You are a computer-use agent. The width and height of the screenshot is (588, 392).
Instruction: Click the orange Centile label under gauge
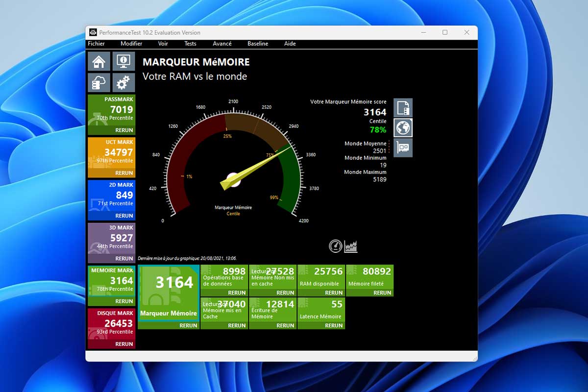click(233, 214)
